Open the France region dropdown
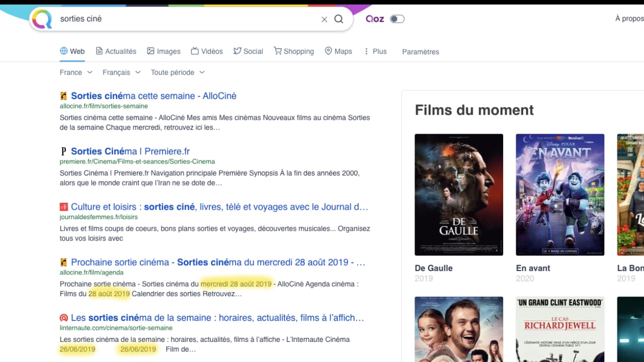 coord(76,72)
